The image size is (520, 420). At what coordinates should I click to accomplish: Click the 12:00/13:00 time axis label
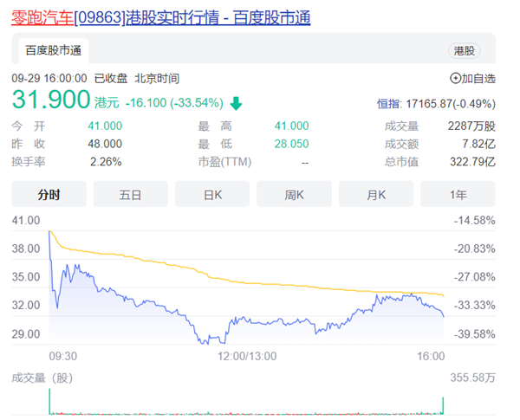[x=247, y=357]
